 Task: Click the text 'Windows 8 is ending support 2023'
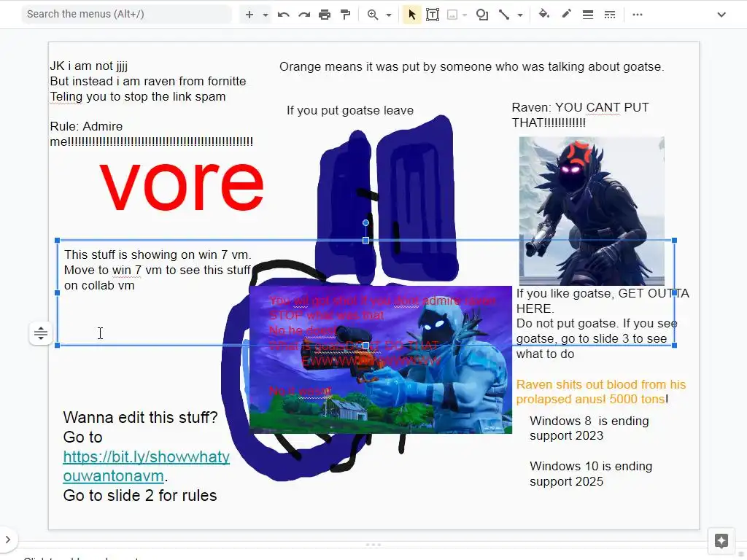(x=589, y=428)
